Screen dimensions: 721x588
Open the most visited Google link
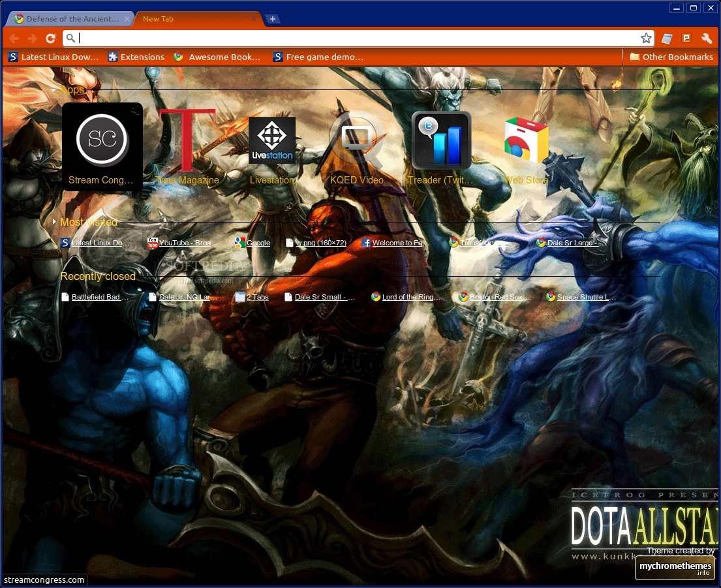pos(253,243)
